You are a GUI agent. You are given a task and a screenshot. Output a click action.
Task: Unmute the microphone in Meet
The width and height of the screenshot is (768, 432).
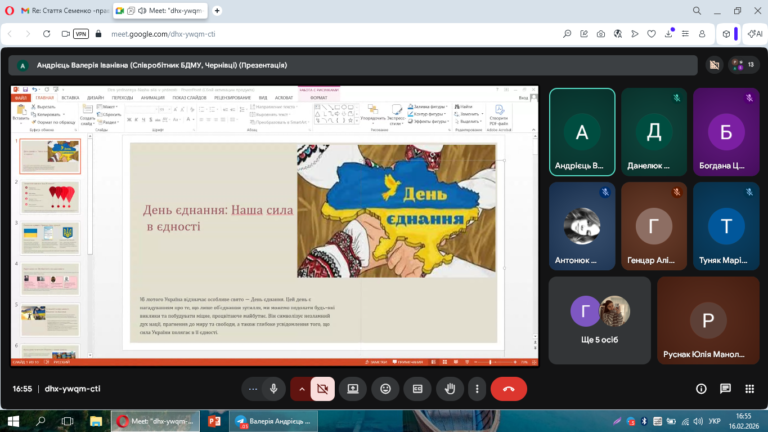click(x=273, y=388)
